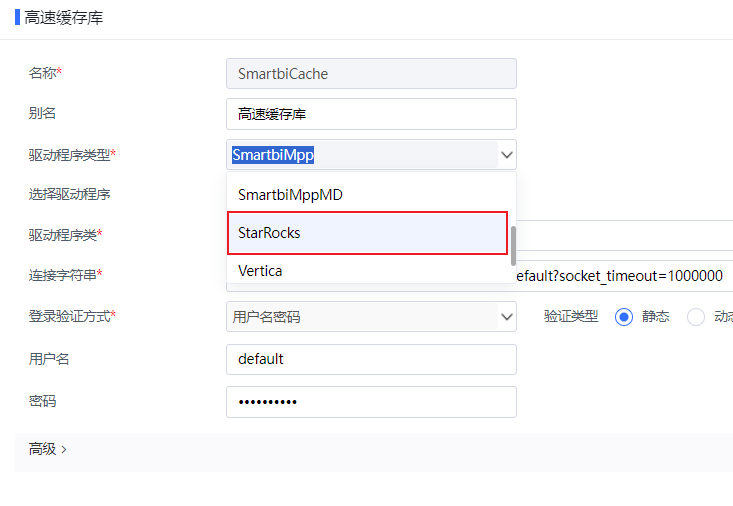Click the connection string field with socket_timeout
The image size is (733, 506).
tap(624, 276)
